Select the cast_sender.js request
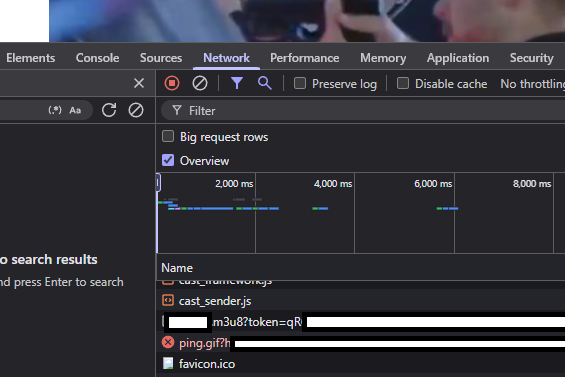This screenshot has height=377, width=565. (361, 301)
